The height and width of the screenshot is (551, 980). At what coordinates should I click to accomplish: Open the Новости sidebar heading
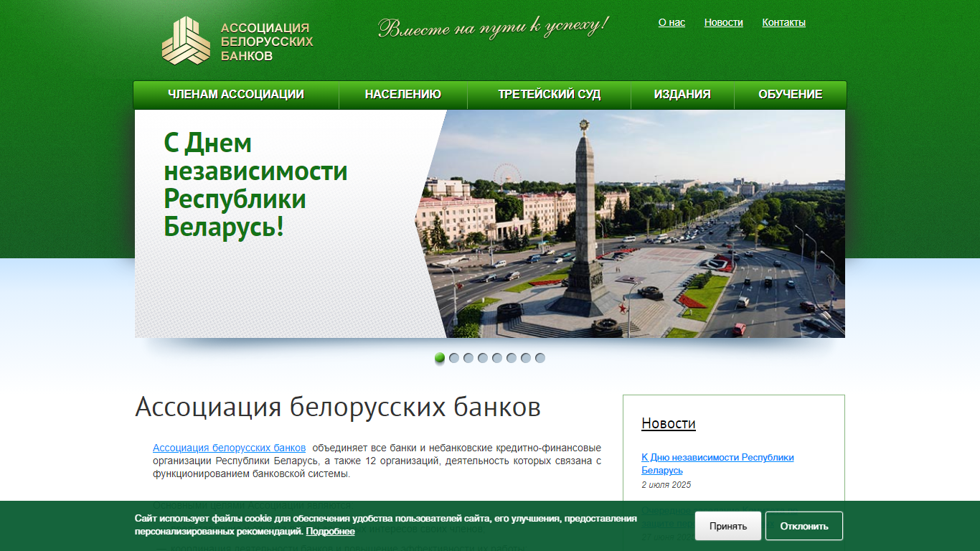669,423
